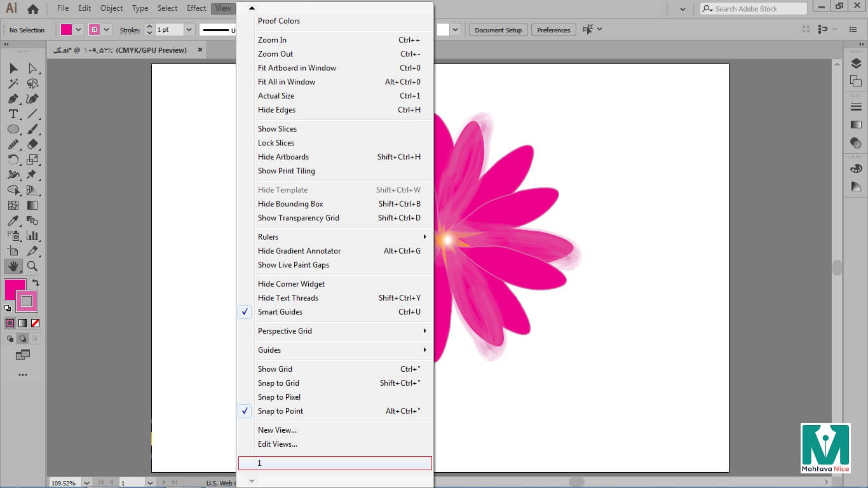Open the Effect menu
Image resolution: width=868 pixels, height=488 pixels.
196,8
